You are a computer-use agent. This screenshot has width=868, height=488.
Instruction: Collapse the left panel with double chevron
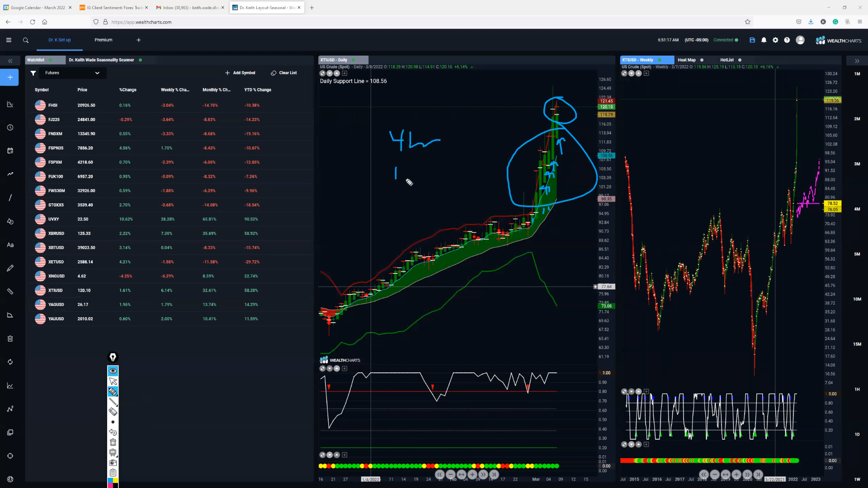(10, 61)
